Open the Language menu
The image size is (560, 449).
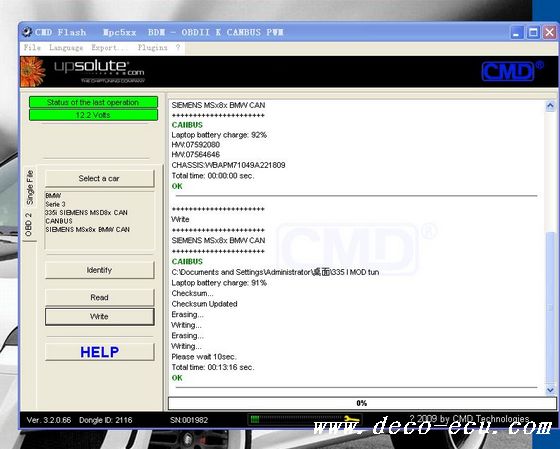tap(66, 48)
